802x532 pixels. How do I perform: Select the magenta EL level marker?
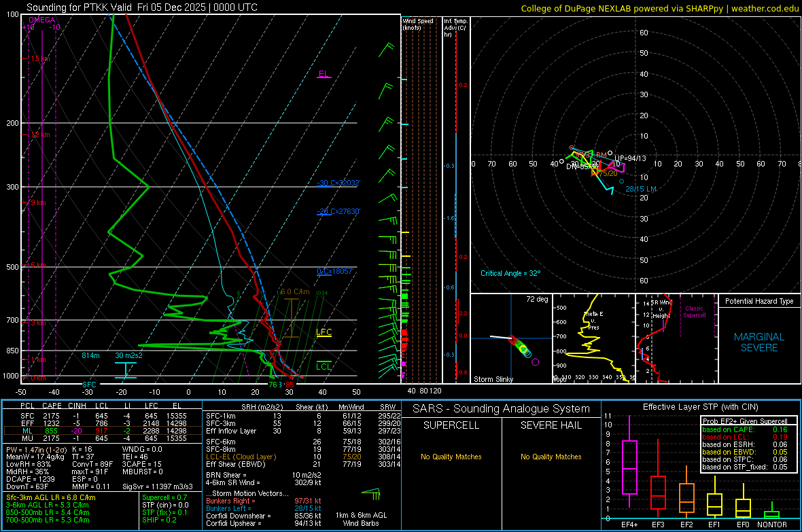tap(324, 74)
